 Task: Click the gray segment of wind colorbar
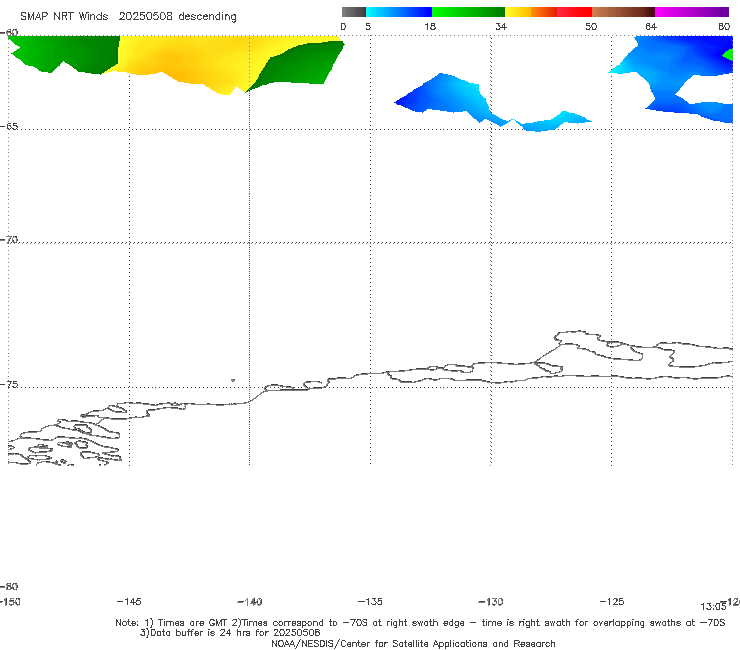[x=353, y=12]
